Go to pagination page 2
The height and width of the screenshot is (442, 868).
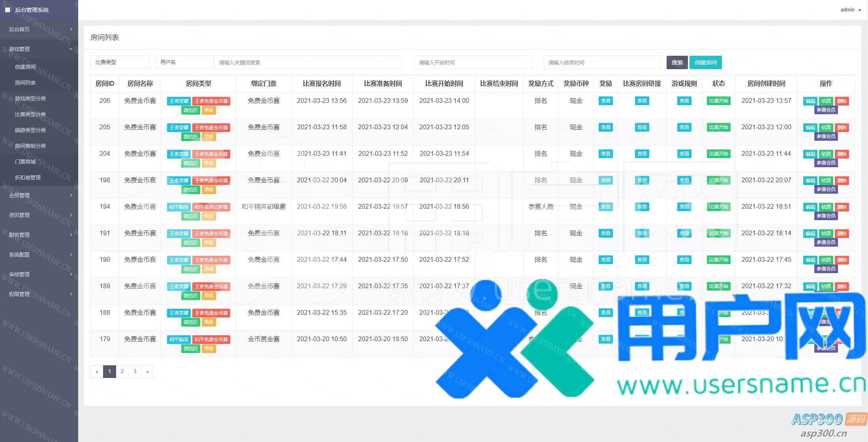click(x=122, y=372)
